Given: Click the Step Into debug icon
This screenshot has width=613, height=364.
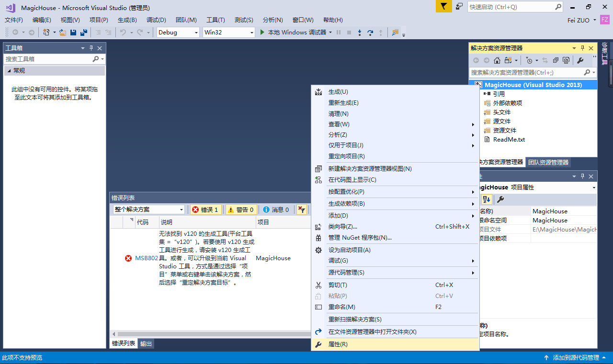Looking at the screenshot, I should click(x=360, y=33).
